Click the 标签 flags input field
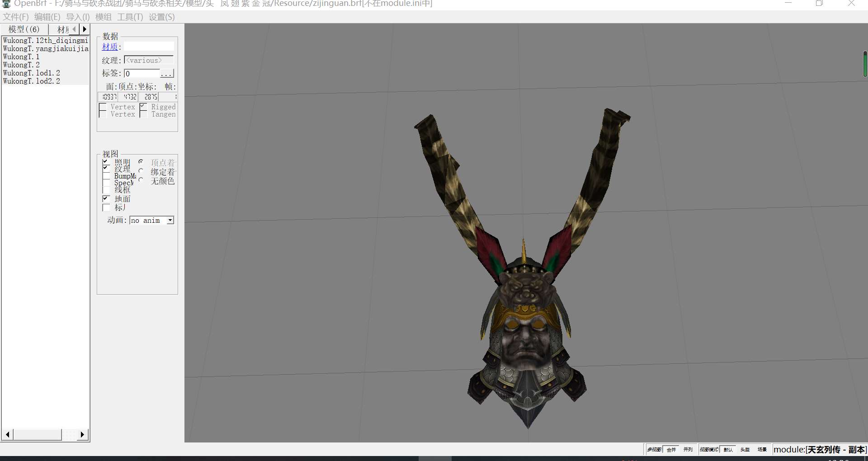868x461 pixels. pos(142,73)
